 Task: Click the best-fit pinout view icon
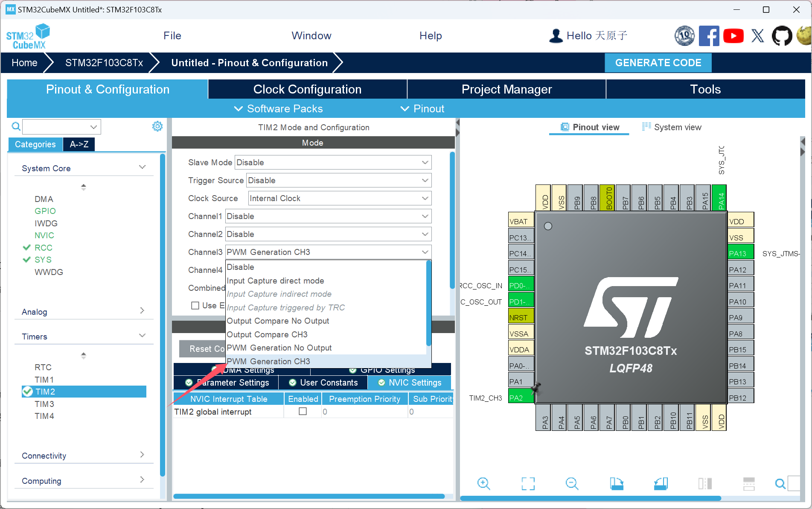(x=528, y=484)
